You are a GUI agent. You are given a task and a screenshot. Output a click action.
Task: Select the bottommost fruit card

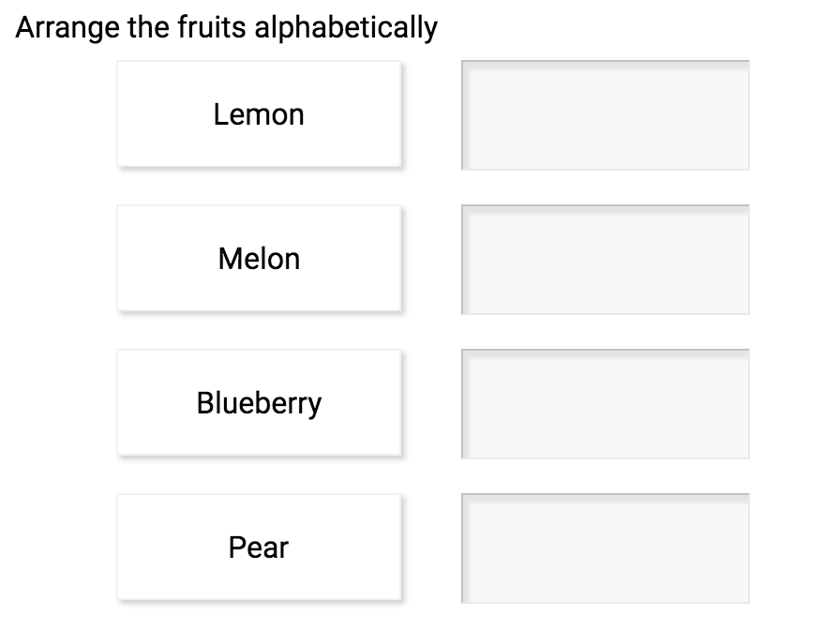tap(259, 547)
